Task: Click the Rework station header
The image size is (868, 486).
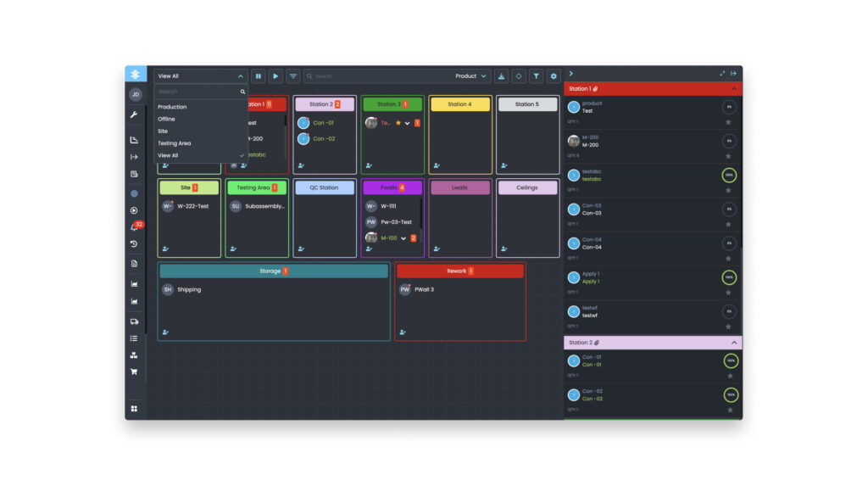Action: (460, 271)
